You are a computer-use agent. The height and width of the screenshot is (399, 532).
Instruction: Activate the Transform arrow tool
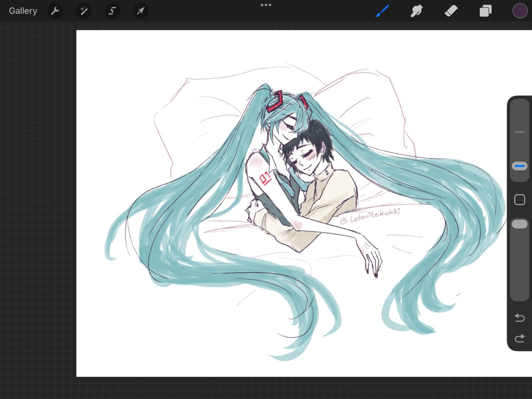(x=141, y=11)
